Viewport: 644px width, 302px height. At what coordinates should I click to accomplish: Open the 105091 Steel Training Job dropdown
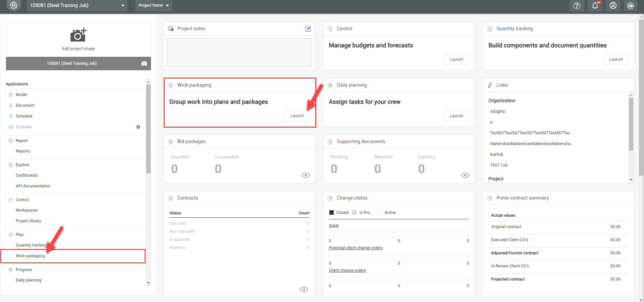77,5
